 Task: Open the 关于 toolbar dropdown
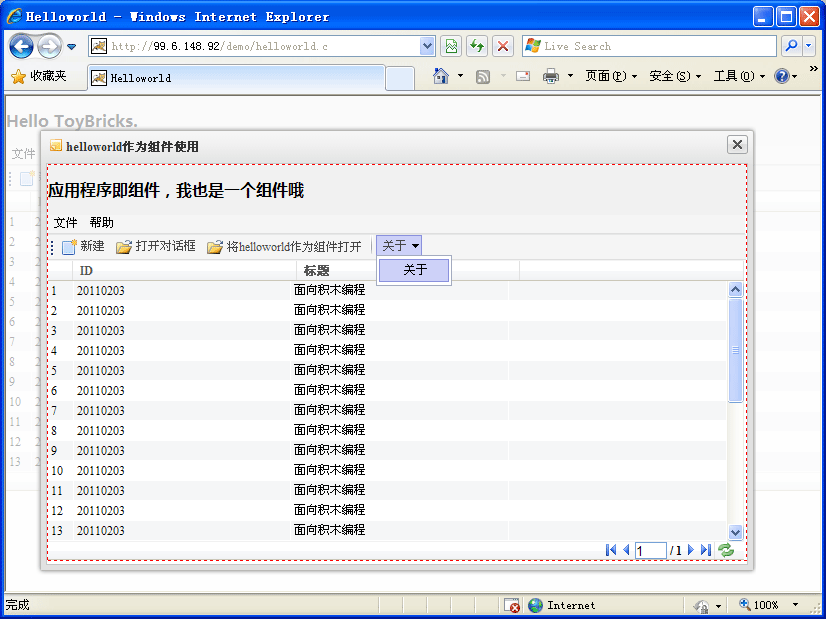pos(401,246)
